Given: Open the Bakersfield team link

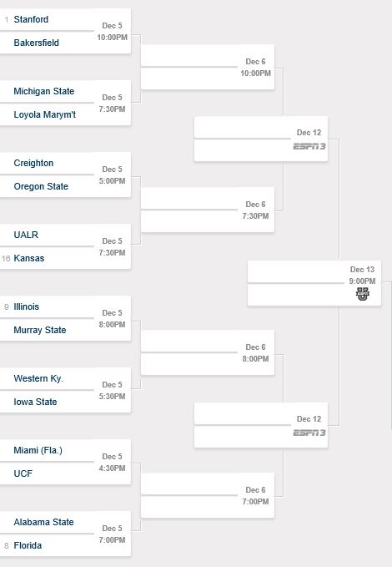Looking at the screenshot, I should (x=36, y=43).
